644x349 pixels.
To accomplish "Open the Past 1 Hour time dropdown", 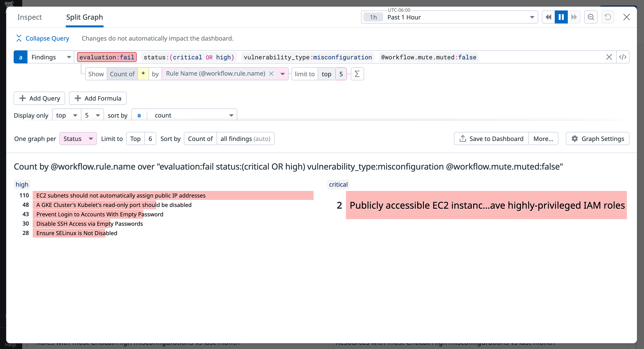I will [531, 17].
